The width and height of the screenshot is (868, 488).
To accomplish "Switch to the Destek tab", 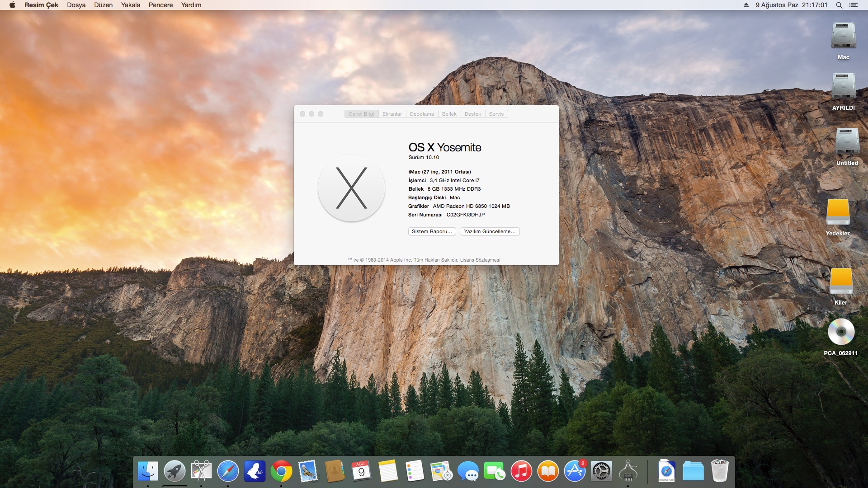I will pos(472,114).
